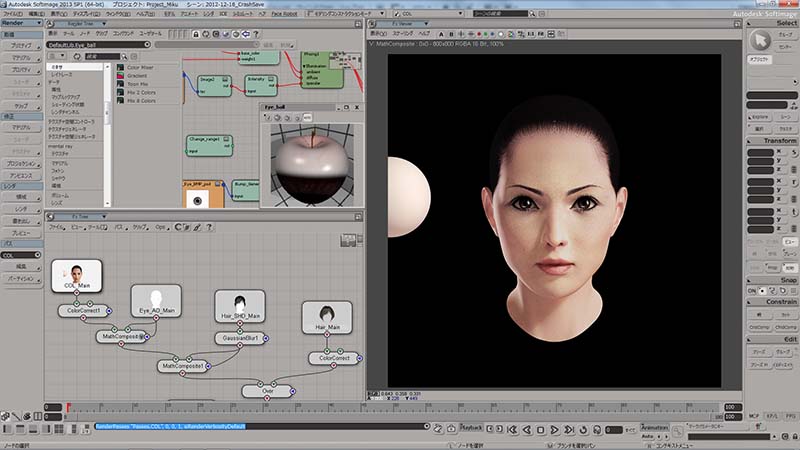Select the COL_Main node thumbnail in Fx Tree
The image size is (800, 450).
[x=77, y=276]
